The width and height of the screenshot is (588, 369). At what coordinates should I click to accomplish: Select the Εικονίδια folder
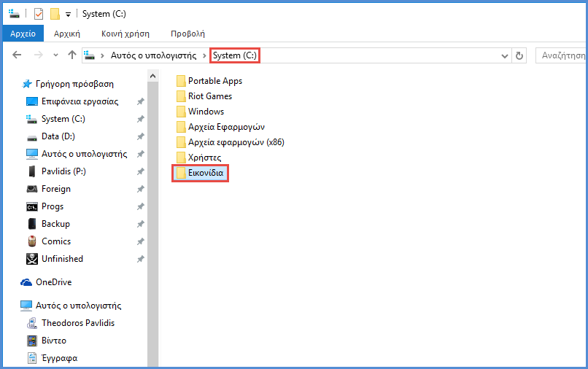point(205,173)
